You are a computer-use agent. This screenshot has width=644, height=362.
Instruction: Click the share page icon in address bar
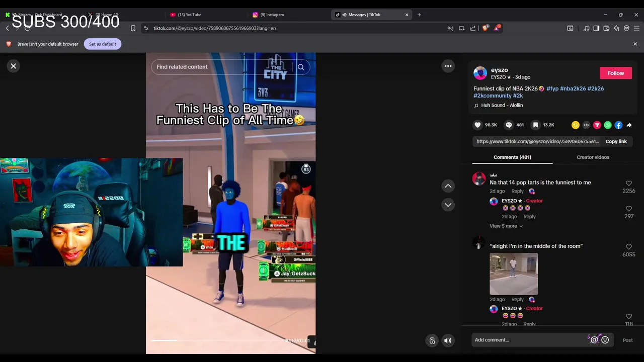[x=473, y=28]
